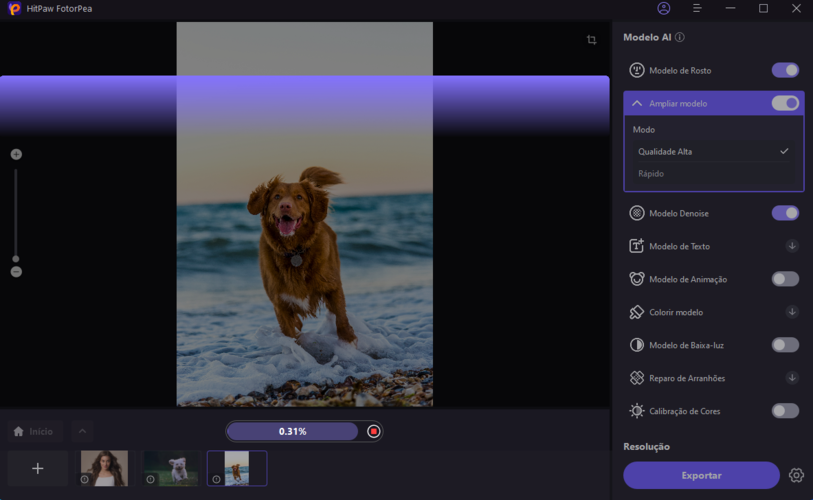The image size is (813, 500).
Task: Open the hamburger menu in title bar
Action: click(x=697, y=9)
